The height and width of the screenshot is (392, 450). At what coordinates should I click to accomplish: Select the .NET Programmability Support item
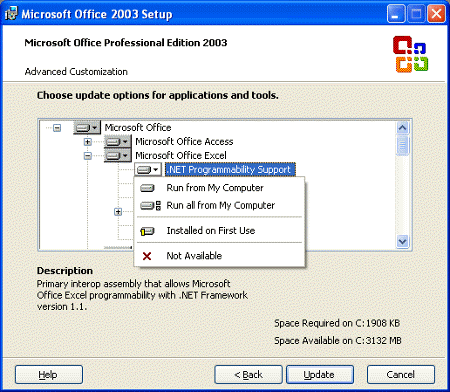[230, 170]
